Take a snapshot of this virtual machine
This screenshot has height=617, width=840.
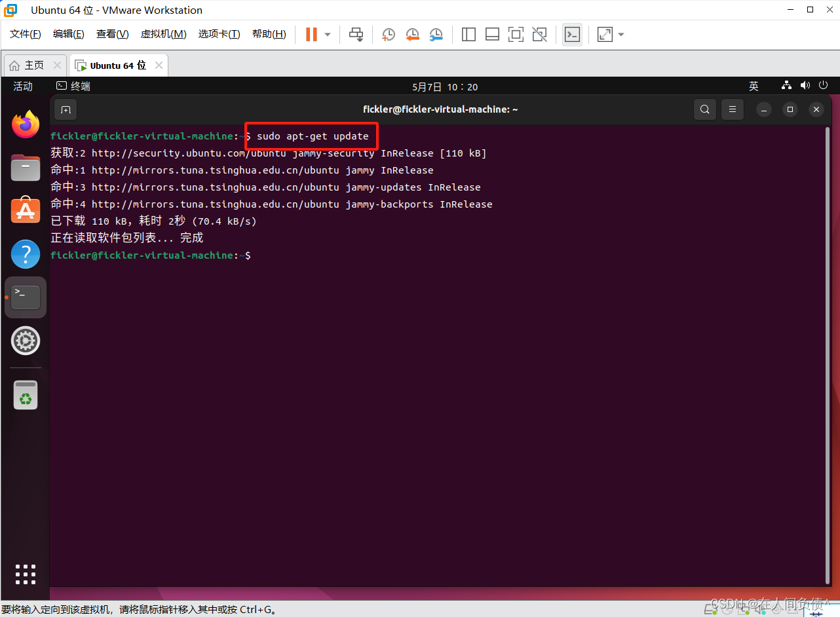(x=389, y=34)
